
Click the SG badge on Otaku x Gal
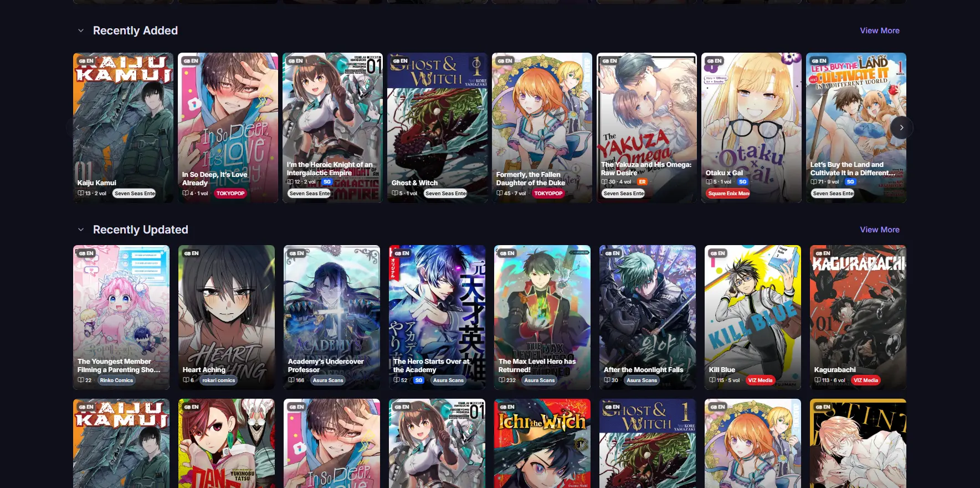point(742,182)
